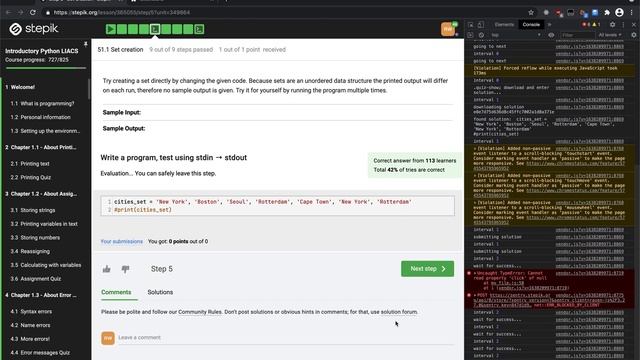This screenshot has height=360, width=640.
Task: Open Chrome's three-dot menu
Action: tap(632, 13)
